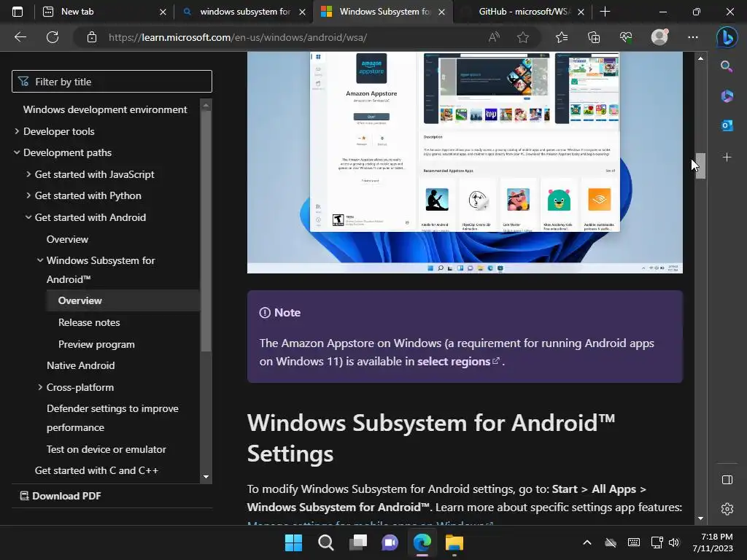Open Test on device or emulator
This screenshot has width=747, height=560.
(x=107, y=449)
